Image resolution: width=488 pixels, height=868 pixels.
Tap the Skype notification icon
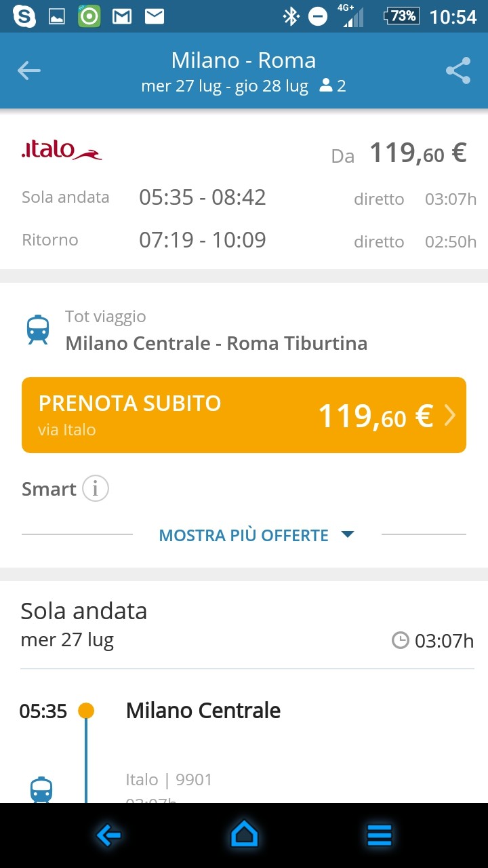[24, 16]
